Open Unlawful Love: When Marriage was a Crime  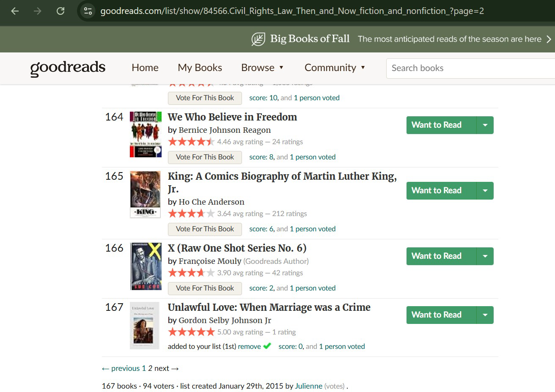[269, 307]
